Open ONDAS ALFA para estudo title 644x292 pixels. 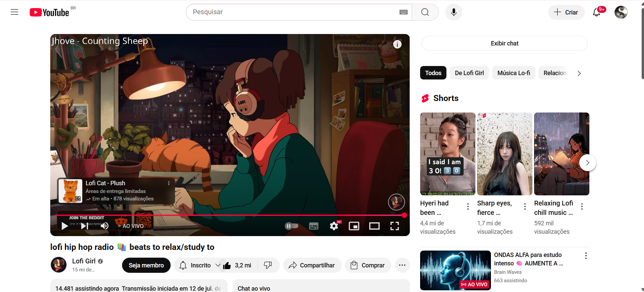tap(528, 259)
